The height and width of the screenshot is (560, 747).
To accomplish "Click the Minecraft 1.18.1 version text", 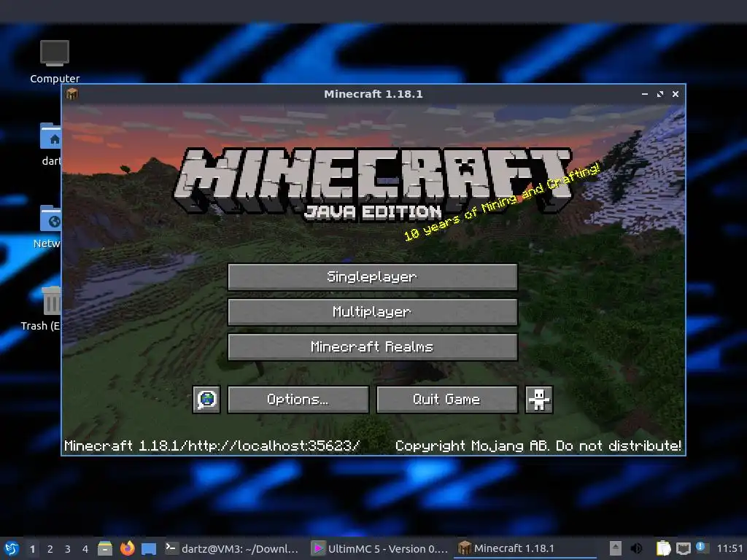I will click(212, 446).
